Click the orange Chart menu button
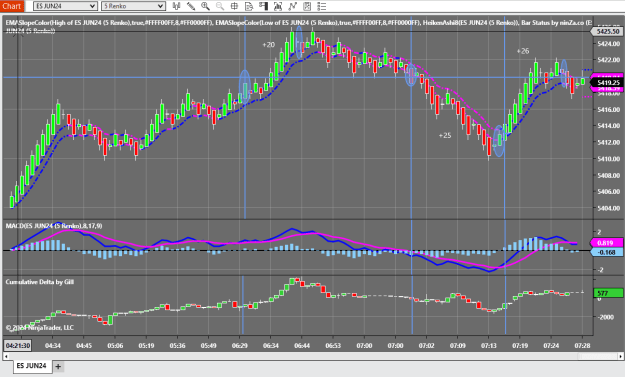This screenshot has width=625, height=377. tap(12, 6)
